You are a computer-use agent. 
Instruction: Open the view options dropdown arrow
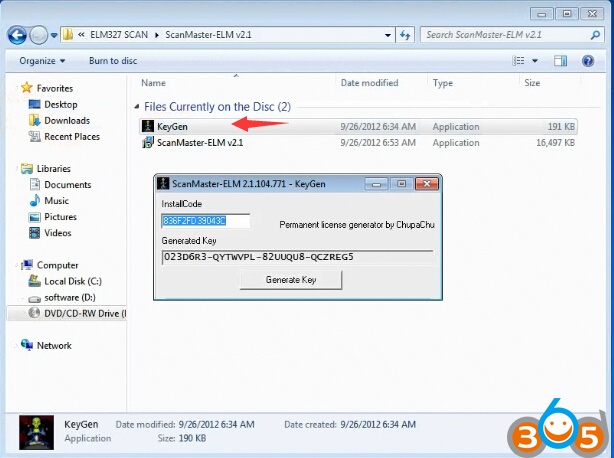[535, 61]
